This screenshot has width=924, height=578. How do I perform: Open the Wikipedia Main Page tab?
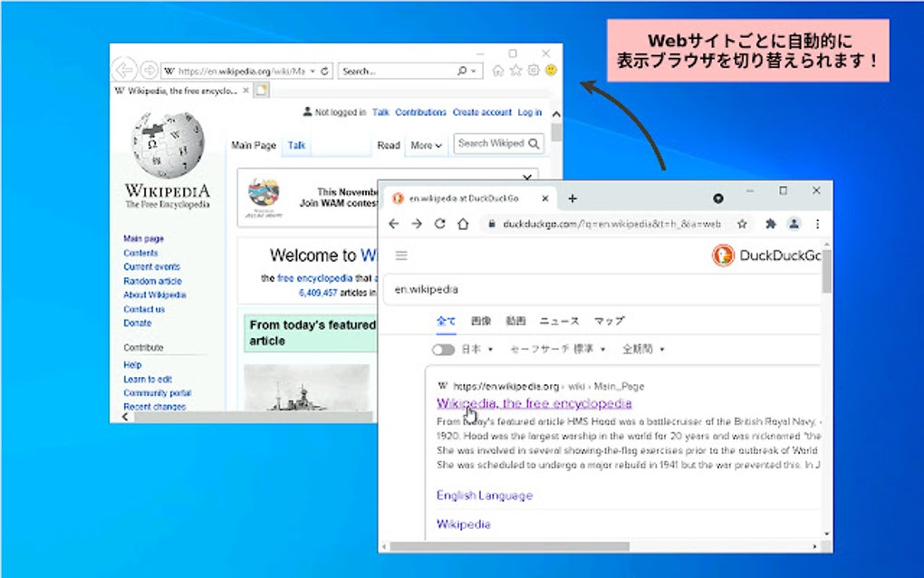click(x=254, y=146)
